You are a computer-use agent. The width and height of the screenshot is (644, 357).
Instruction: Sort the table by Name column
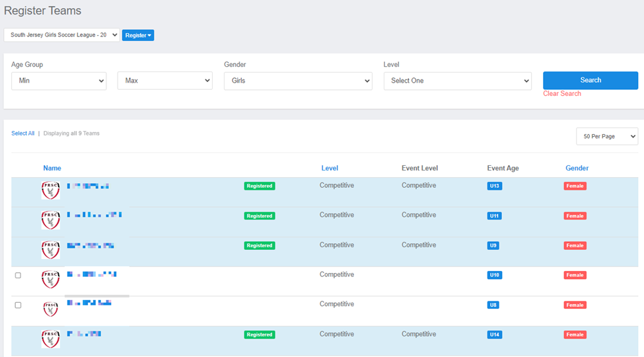[x=52, y=168]
